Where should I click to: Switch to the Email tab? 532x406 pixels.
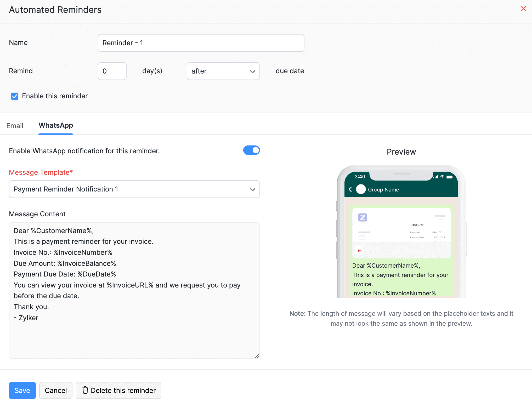(15, 126)
